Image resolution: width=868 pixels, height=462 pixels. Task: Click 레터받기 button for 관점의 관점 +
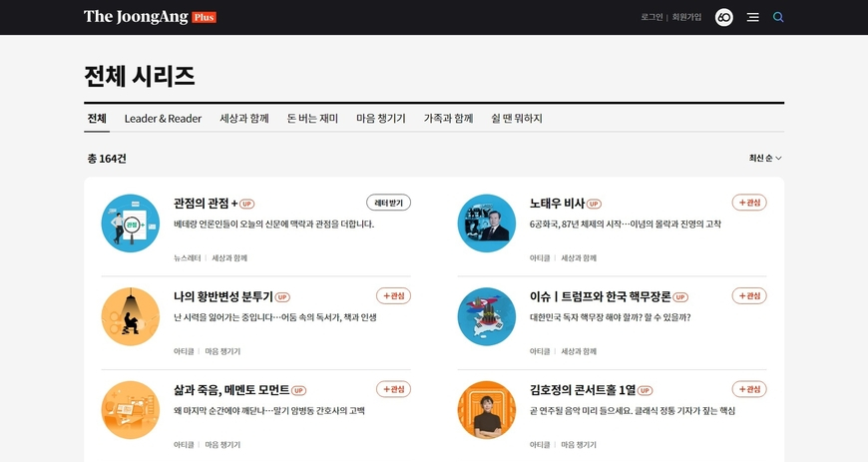click(389, 203)
